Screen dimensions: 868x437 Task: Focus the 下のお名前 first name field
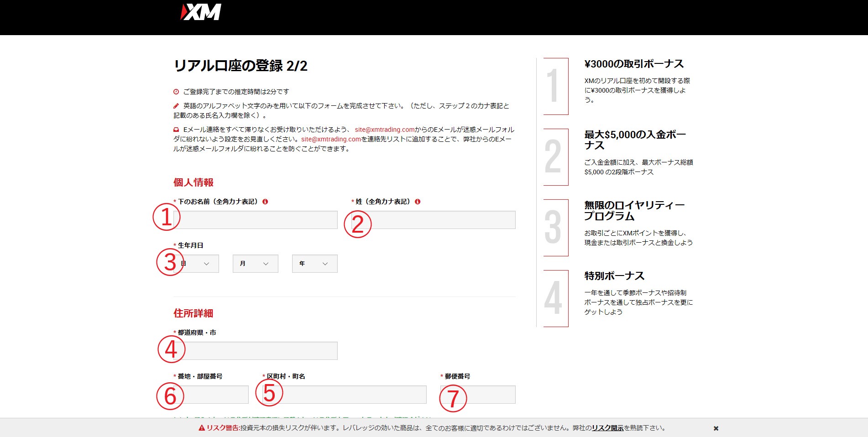(x=256, y=220)
